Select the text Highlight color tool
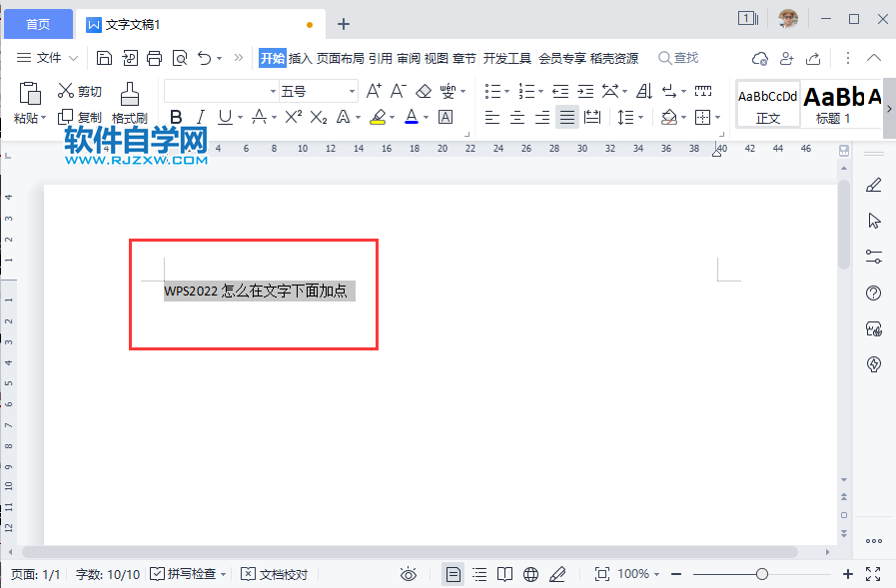Viewport: 896px width, 588px height. pyautogui.click(x=379, y=117)
